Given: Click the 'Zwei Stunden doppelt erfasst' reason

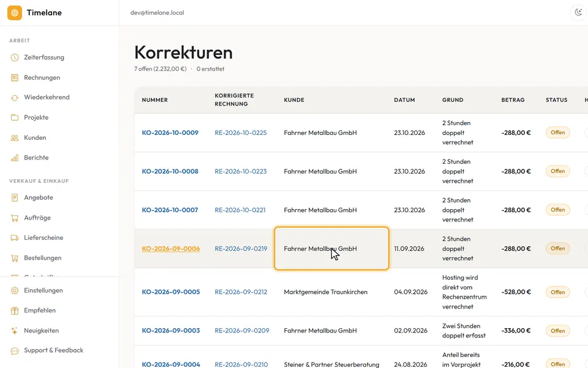Looking at the screenshot, I should [x=464, y=331].
